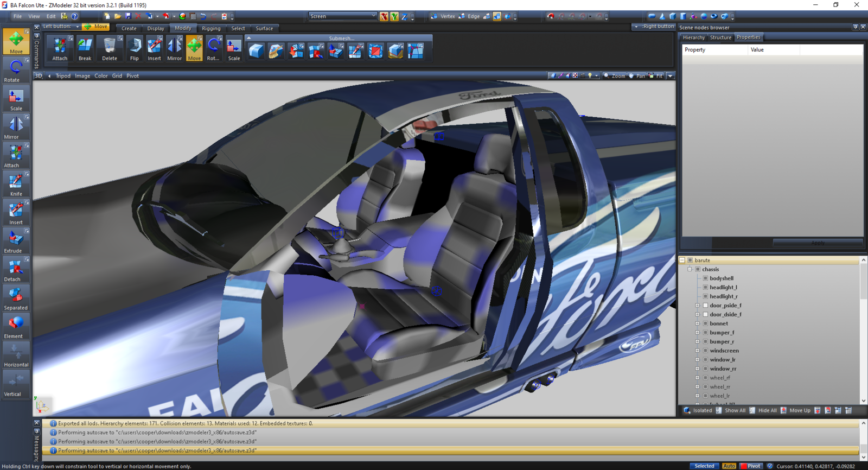
Task: Collapse the chassis tree node
Action: pyautogui.click(x=690, y=269)
